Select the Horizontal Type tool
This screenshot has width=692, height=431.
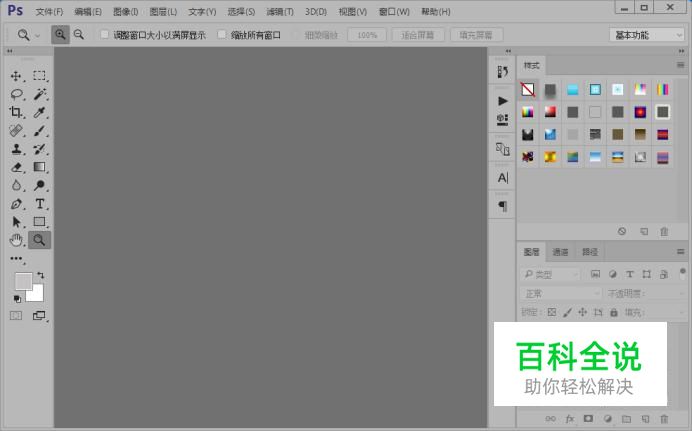[x=39, y=203]
